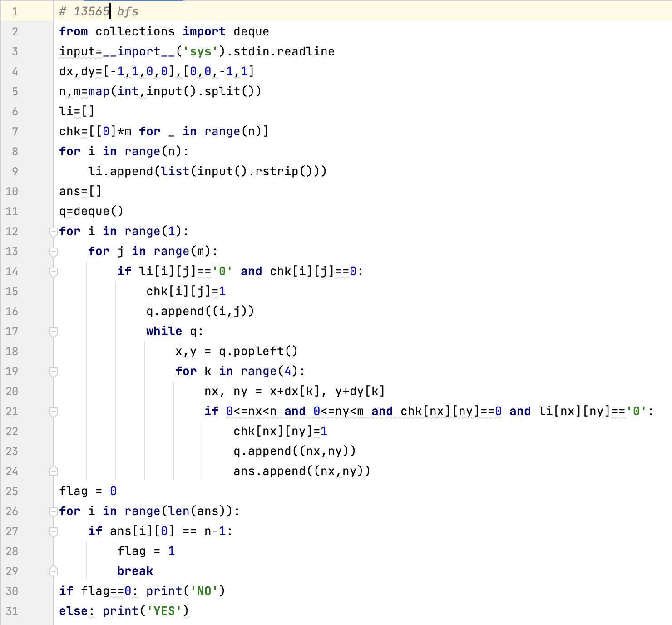The height and width of the screenshot is (625, 672).
Task: Click fold end marker on line 29
Action: pyautogui.click(x=54, y=571)
